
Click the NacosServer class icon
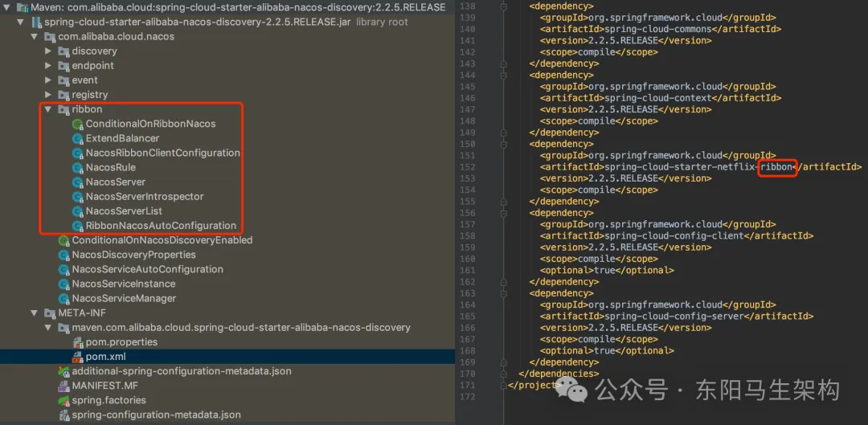[77, 182]
